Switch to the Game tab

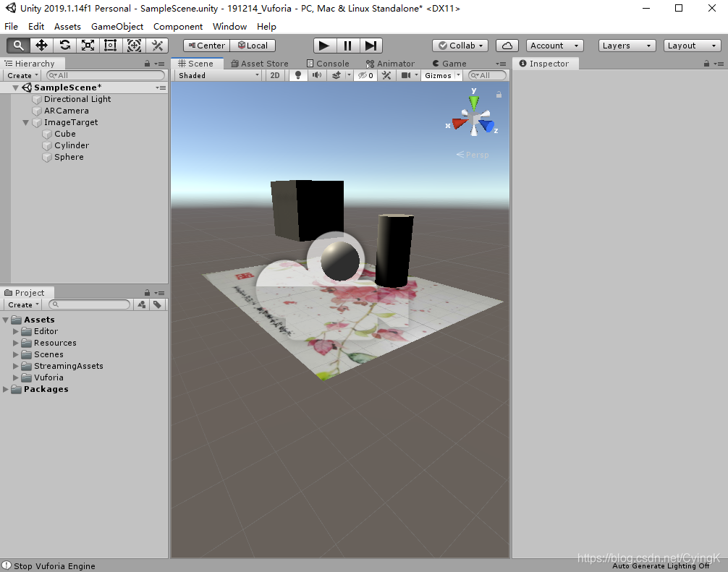tap(449, 64)
